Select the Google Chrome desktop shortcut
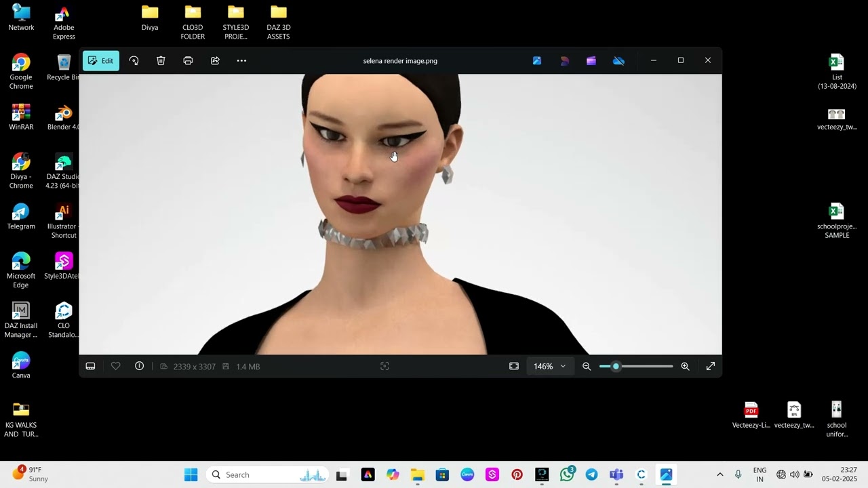Screen dimensions: 868x488 [x=21, y=72]
